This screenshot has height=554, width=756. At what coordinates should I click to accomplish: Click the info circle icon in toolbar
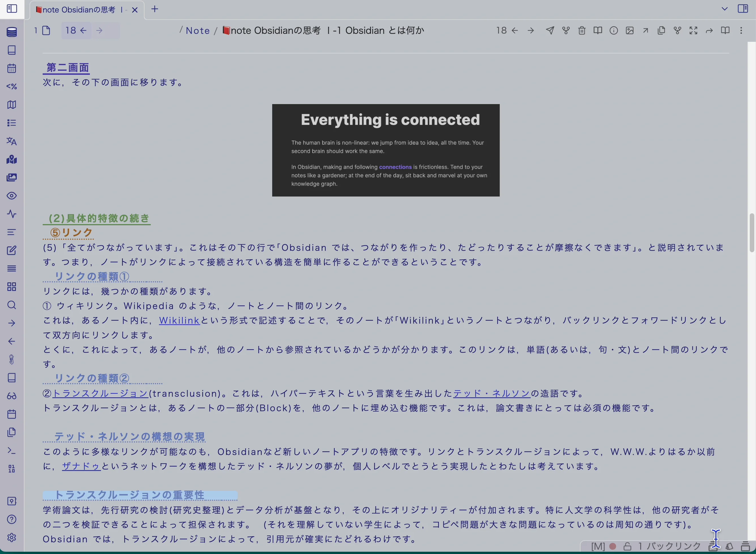[614, 30]
